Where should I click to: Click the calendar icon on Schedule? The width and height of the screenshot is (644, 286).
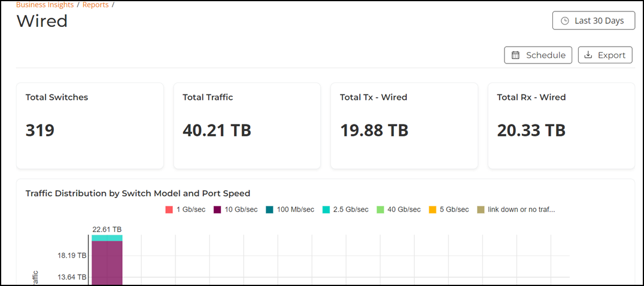click(515, 55)
